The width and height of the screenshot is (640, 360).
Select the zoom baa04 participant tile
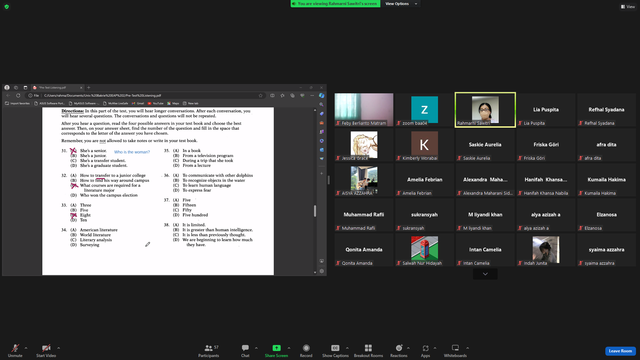[424, 110]
